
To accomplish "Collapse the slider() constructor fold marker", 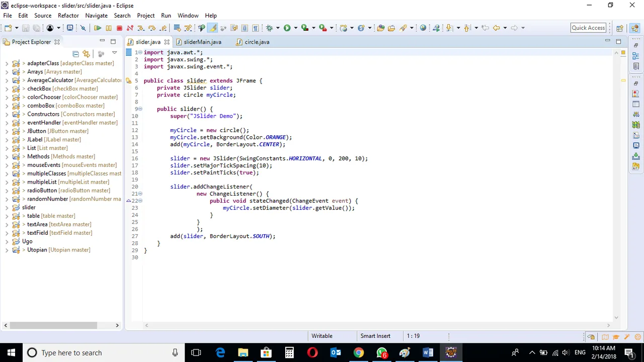I will pos(140,109).
